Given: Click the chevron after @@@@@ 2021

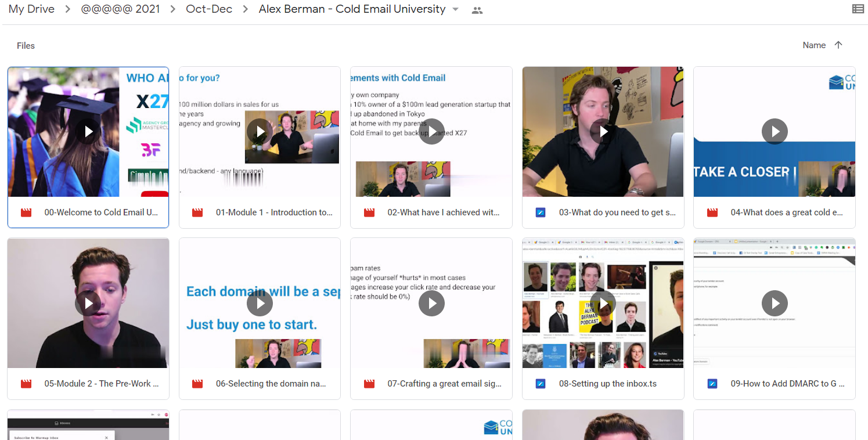Looking at the screenshot, I should click(173, 9).
